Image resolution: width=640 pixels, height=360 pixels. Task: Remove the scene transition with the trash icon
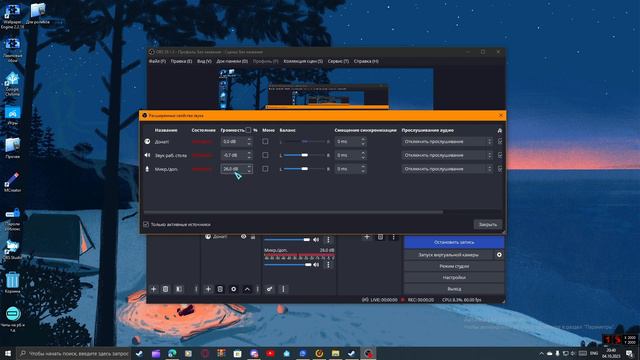[380, 237]
